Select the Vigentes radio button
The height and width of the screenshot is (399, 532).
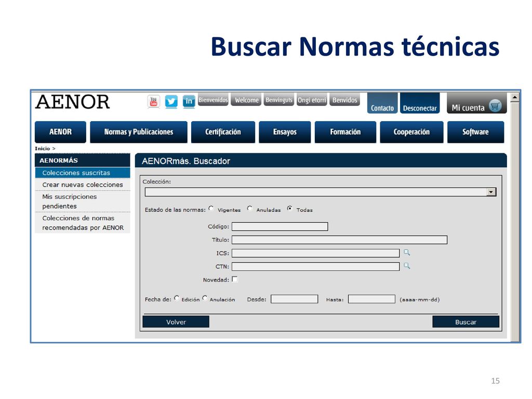tap(211, 208)
